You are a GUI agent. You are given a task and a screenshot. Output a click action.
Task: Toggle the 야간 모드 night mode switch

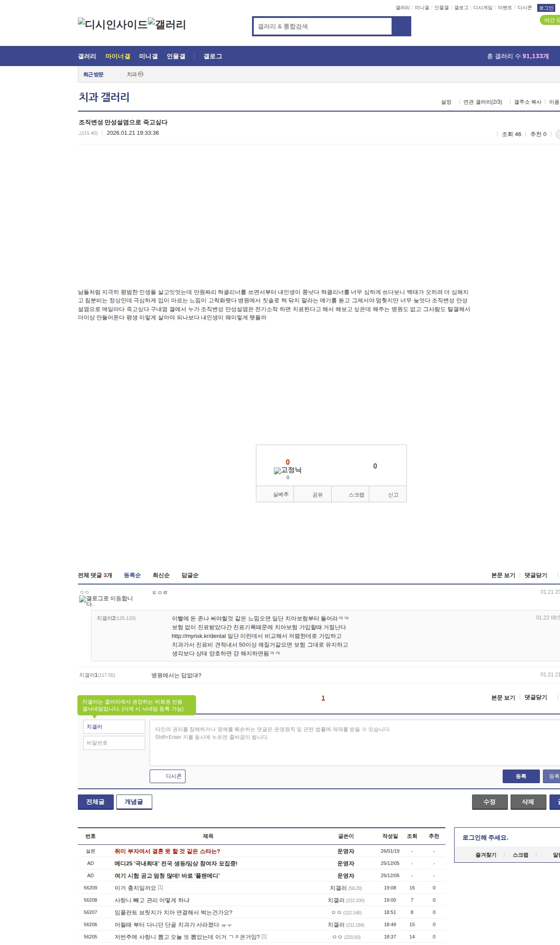tap(550, 20)
